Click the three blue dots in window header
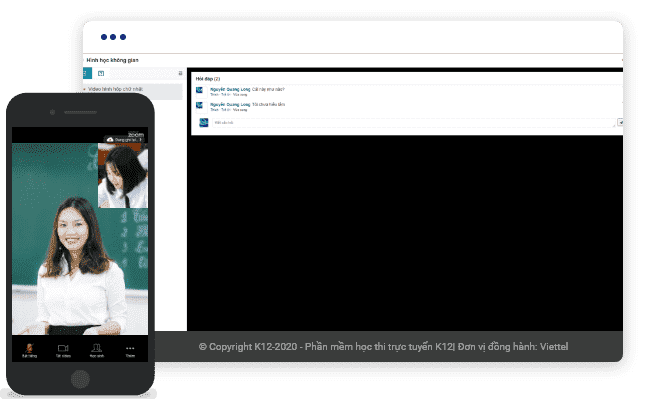This screenshot has height=399, width=647. (x=113, y=37)
